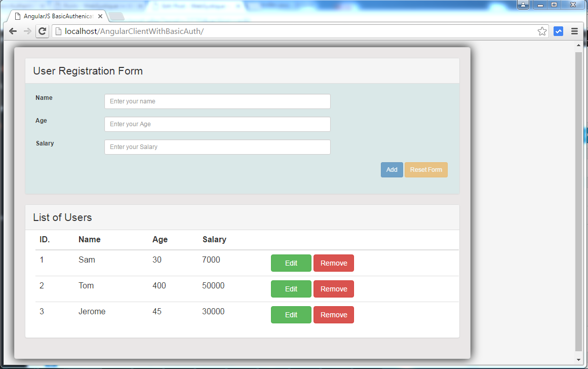This screenshot has height=369, width=588.
Task: Open the Chrome hamburger menu
Action: click(x=574, y=31)
